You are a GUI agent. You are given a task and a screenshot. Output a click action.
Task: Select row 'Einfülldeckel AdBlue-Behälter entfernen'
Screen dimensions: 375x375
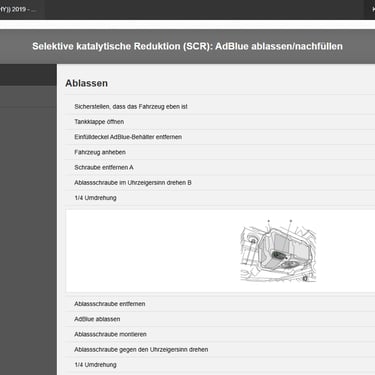[x=220, y=137]
